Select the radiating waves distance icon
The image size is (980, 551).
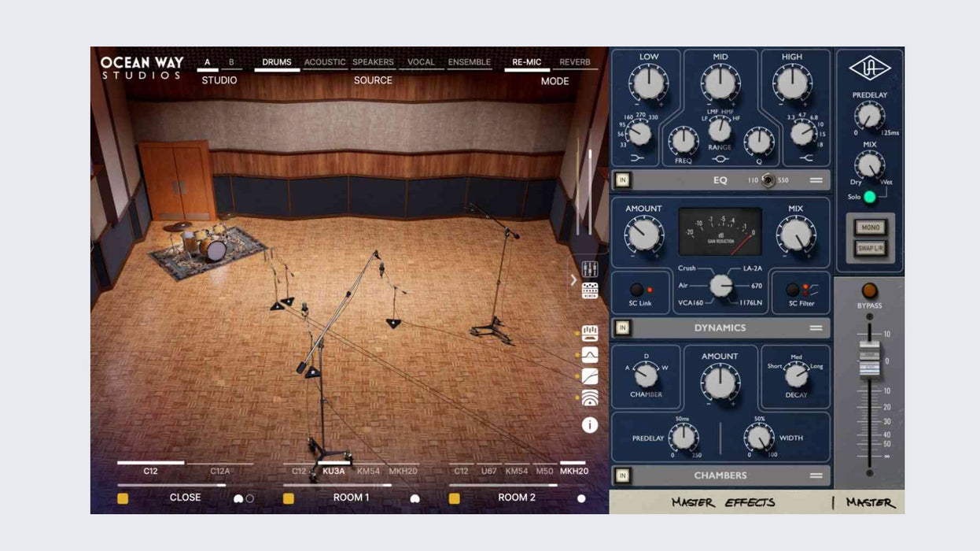coord(590,398)
